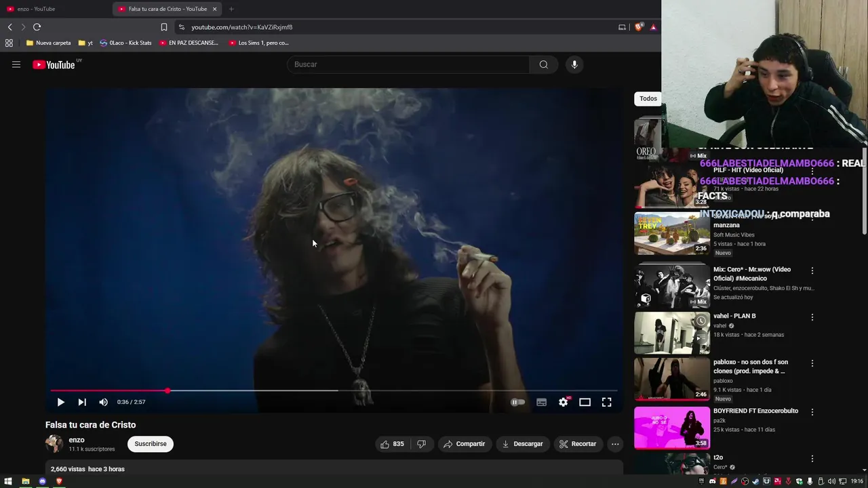
Task: Download the video via Descargar
Action: click(522, 444)
